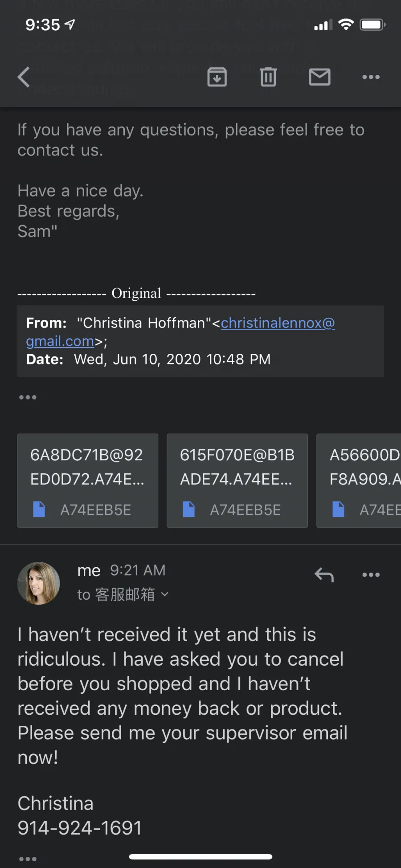This screenshot has height=868, width=401.
Task: Tap the status bar time 9:35
Action: tap(42, 25)
